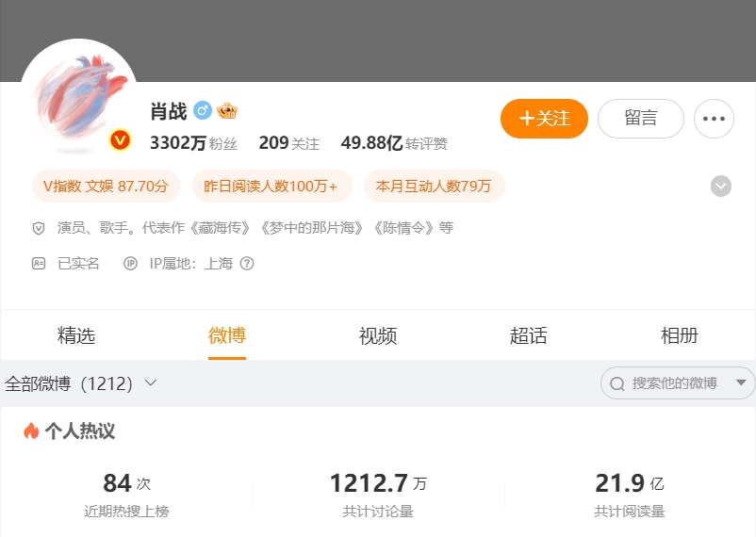Click the 演员、歌手 bio description text
756x537 pixels.
[255, 228]
